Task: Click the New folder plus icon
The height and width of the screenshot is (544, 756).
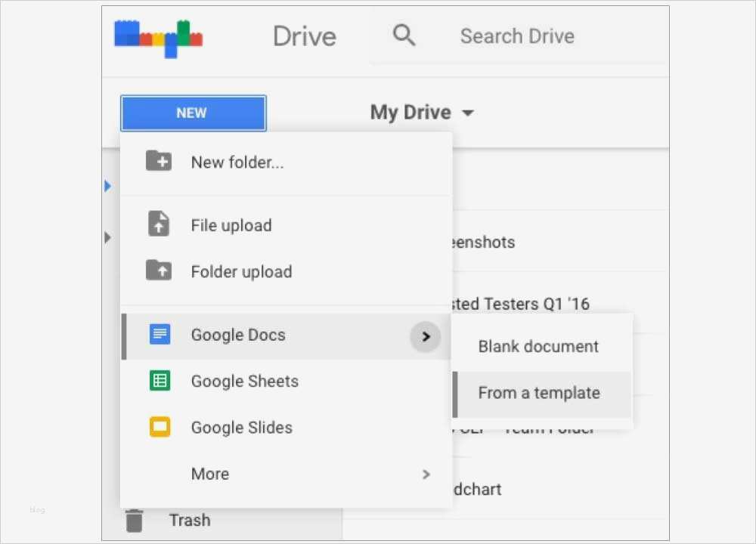Action: pos(159,161)
